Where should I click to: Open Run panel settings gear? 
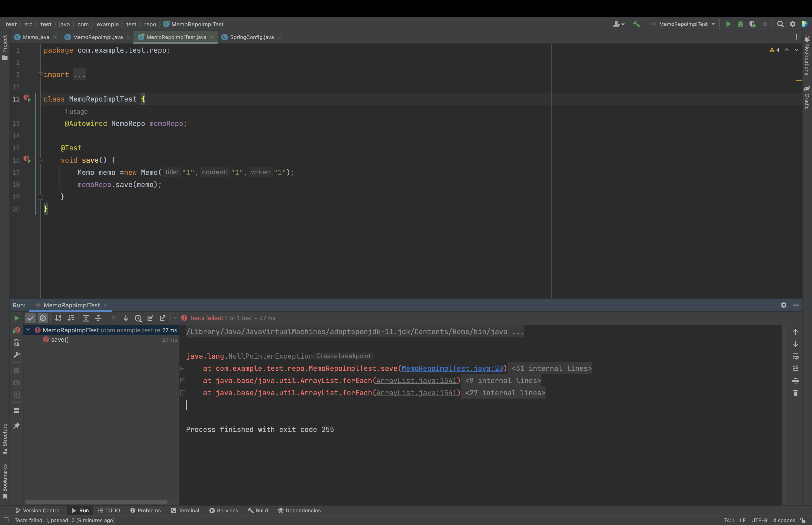[x=784, y=305]
